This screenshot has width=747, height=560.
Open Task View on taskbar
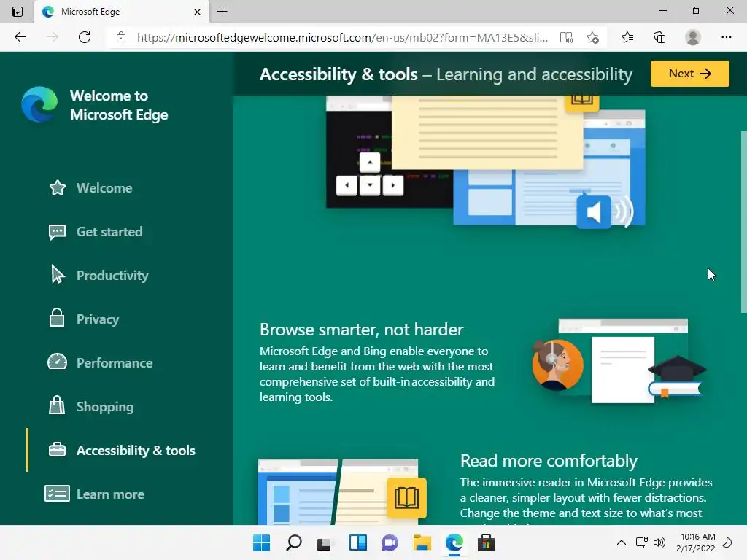pyautogui.click(x=325, y=542)
